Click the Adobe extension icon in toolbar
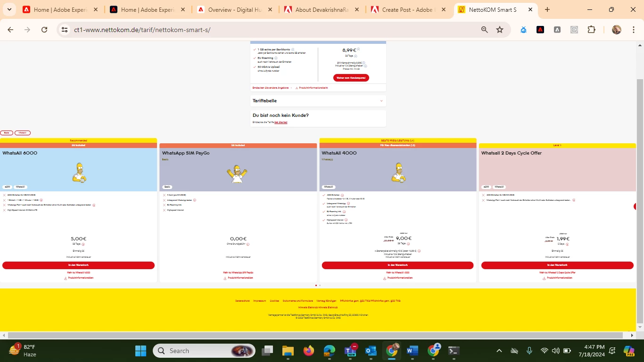 pos(540,30)
